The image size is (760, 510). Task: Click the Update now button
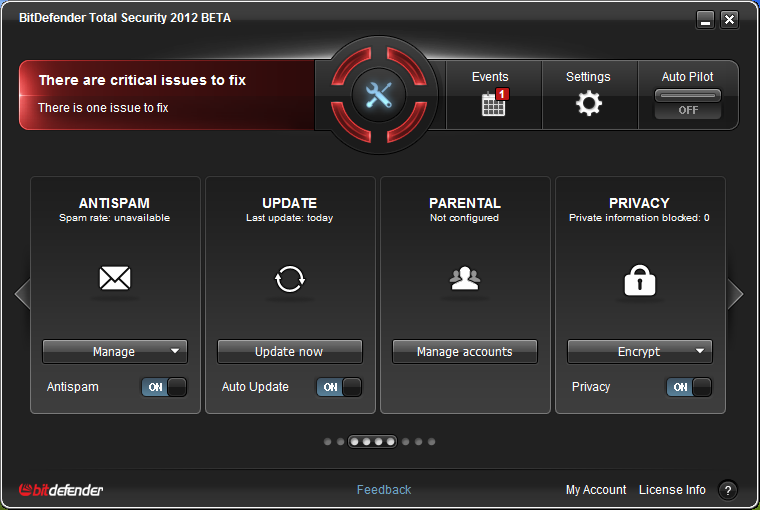pos(290,351)
